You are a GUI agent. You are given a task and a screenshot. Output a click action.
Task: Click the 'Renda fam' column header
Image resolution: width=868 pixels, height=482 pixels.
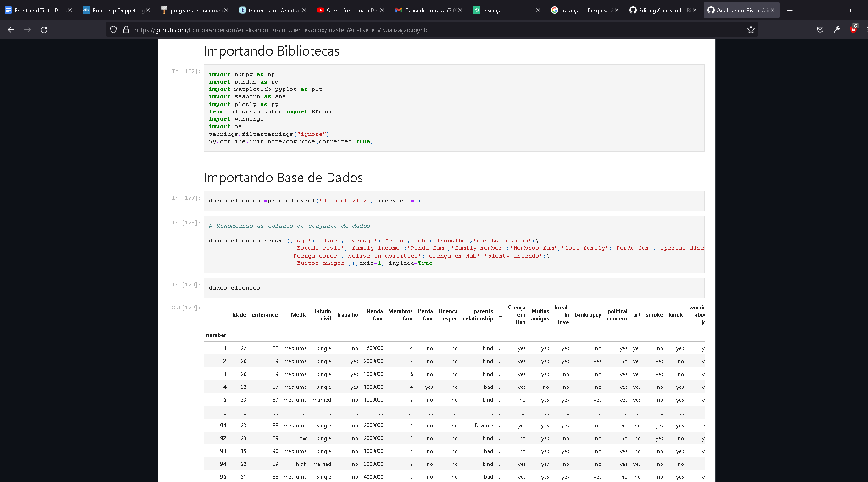click(374, 315)
